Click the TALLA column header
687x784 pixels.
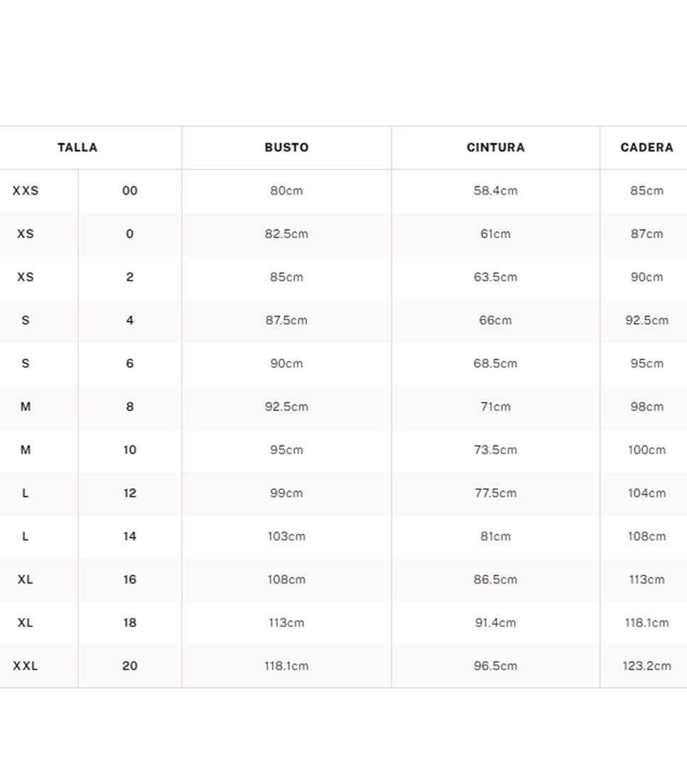click(x=77, y=148)
